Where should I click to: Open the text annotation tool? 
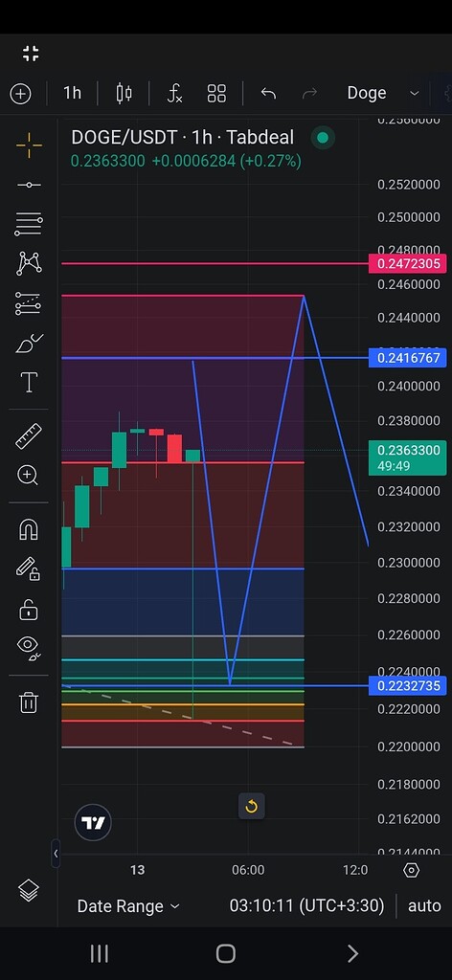(29, 382)
